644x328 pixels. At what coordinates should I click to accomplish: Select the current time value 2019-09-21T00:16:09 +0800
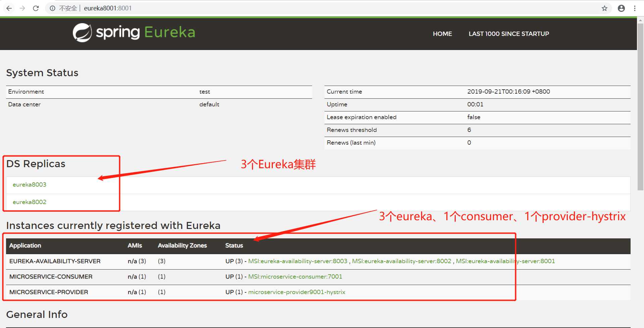coord(508,91)
